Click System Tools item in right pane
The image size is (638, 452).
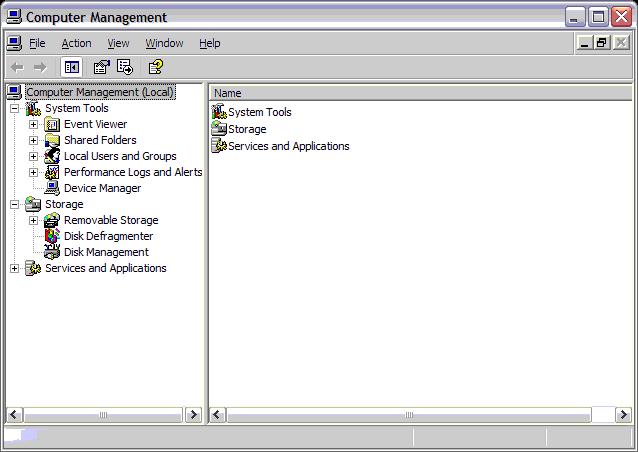click(259, 112)
